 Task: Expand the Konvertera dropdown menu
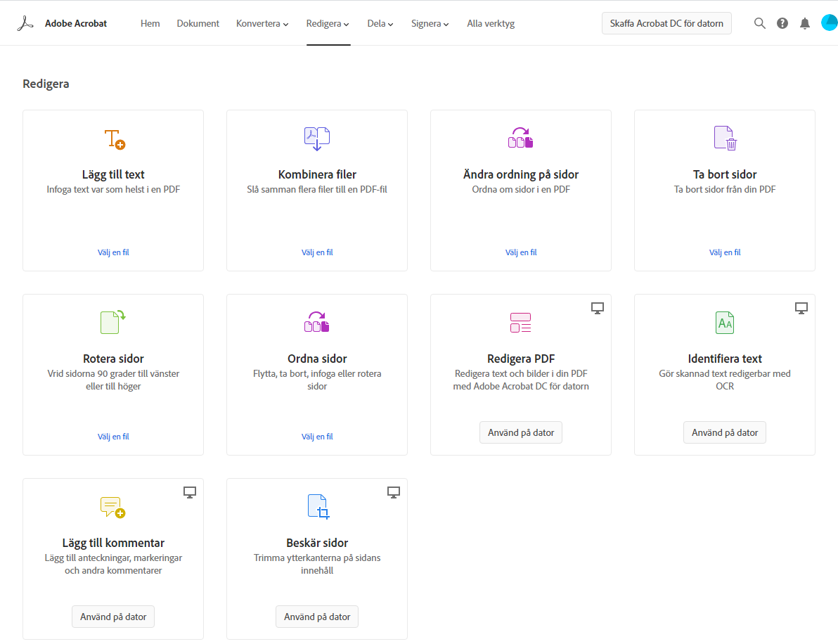(262, 23)
